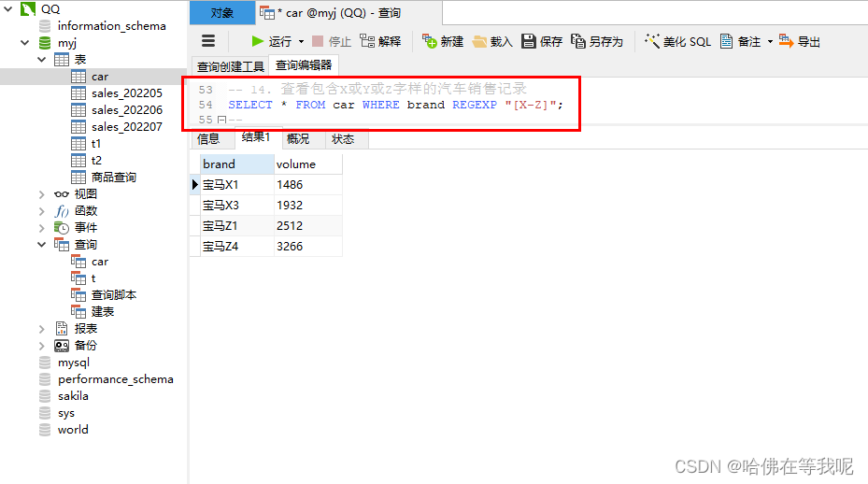Click the Stop (停止) button
This screenshot has height=484, width=868.
[x=331, y=41]
